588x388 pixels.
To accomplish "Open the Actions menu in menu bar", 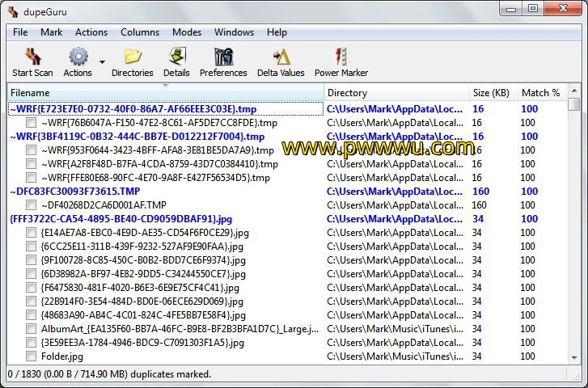I will pos(91,32).
